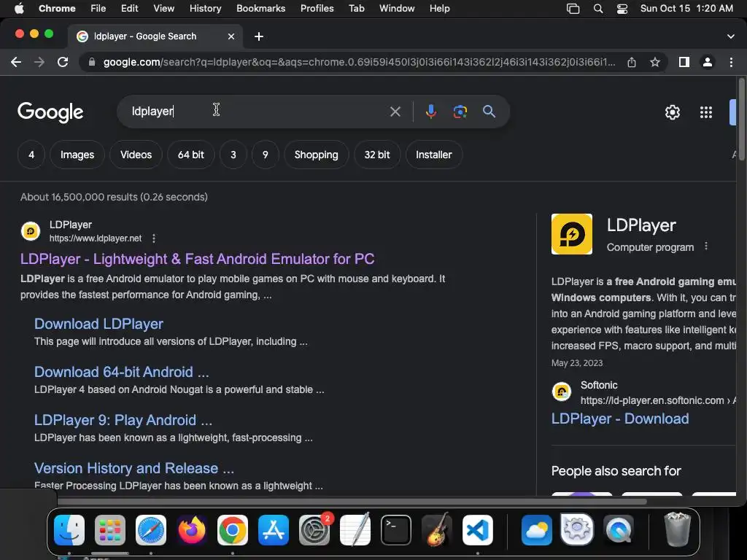This screenshot has height=560, width=747.
Task: Click the share page icon
Action: coord(632,62)
